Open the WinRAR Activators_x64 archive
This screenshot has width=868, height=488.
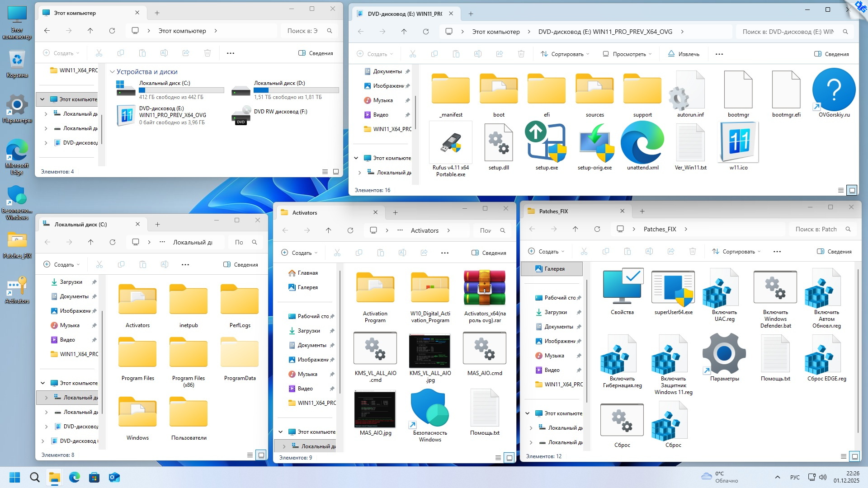(x=484, y=288)
